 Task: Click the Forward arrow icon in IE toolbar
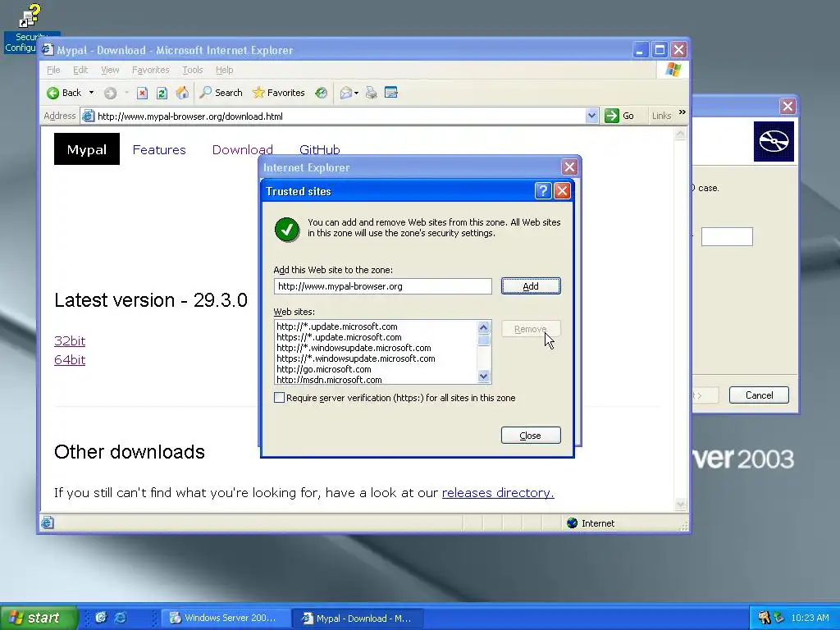[111, 94]
